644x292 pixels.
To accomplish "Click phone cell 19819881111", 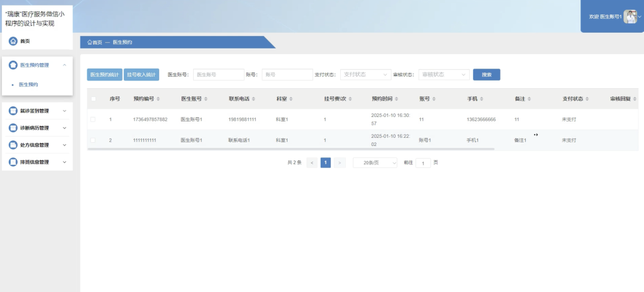I will pos(242,120).
